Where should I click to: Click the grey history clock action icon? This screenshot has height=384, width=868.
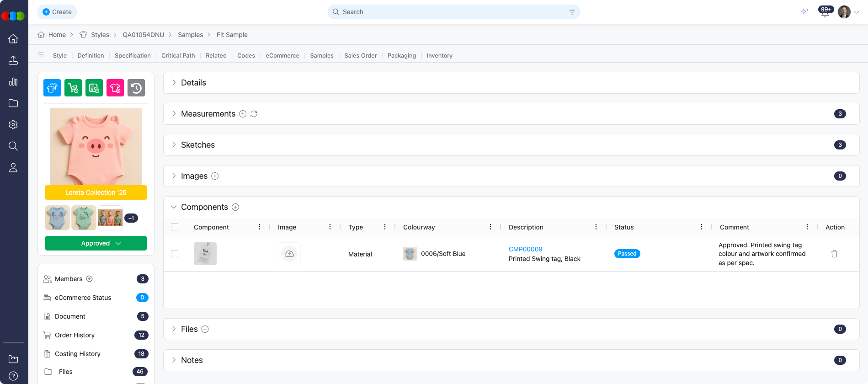136,88
